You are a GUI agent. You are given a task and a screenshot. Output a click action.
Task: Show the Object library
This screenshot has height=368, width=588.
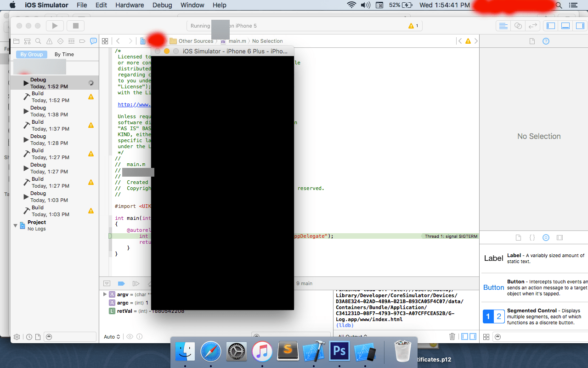tap(546, 238)
